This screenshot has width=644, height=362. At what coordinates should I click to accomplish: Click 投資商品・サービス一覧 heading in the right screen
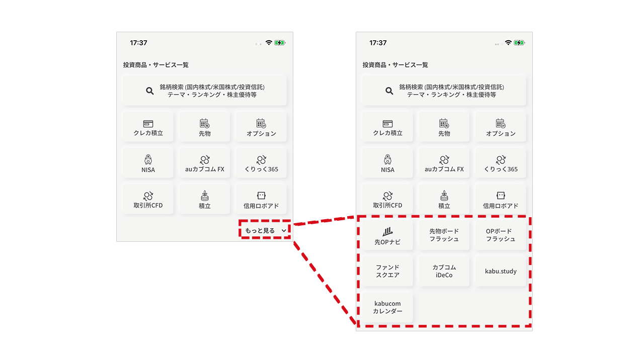pos(395,65)
